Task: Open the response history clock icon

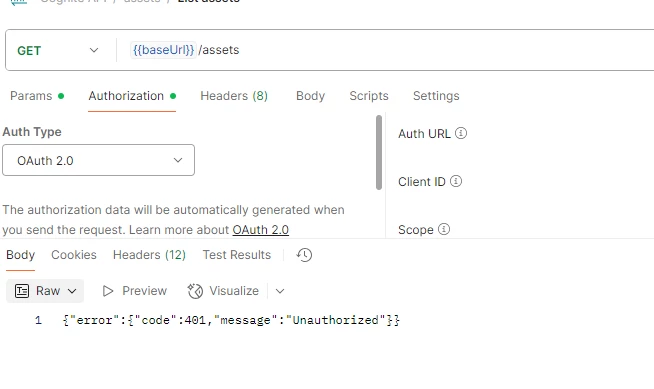Action: [x=304, y=255]
